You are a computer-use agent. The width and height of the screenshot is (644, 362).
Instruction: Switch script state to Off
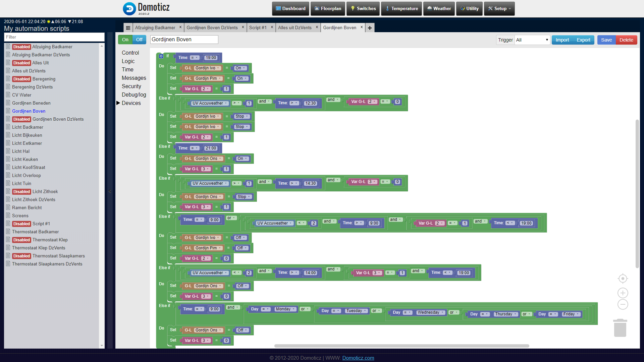click(x=139, y=40)
